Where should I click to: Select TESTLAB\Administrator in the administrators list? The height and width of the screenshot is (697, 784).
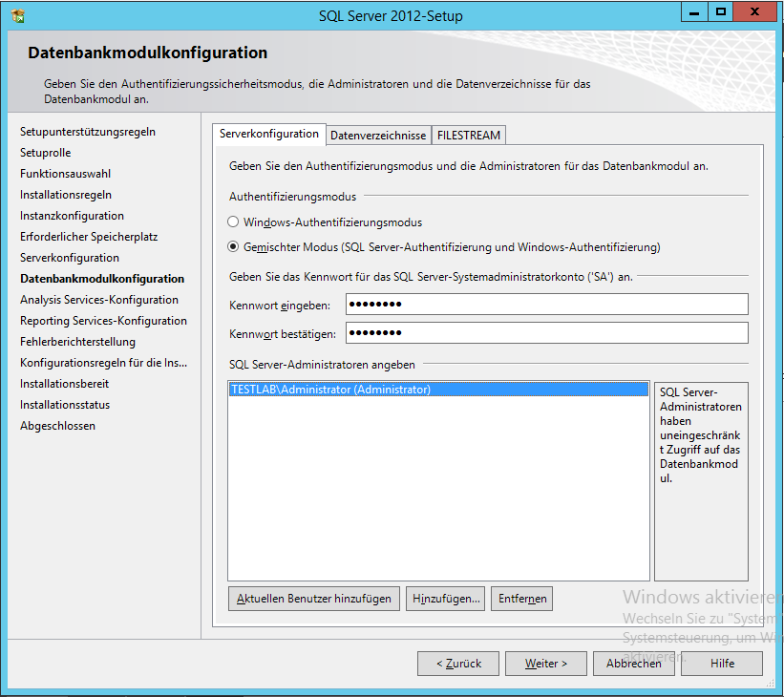pyautogui.click(x=438, y=390)
